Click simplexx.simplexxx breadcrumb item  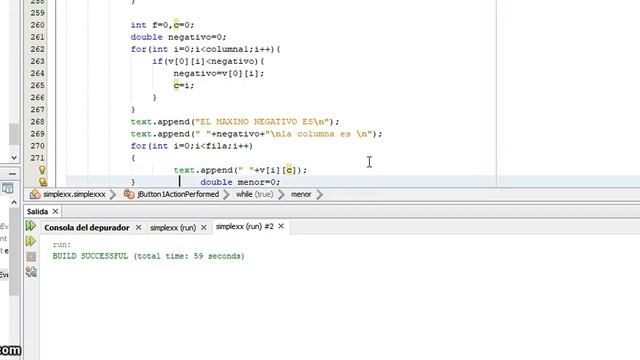[74, 194]
